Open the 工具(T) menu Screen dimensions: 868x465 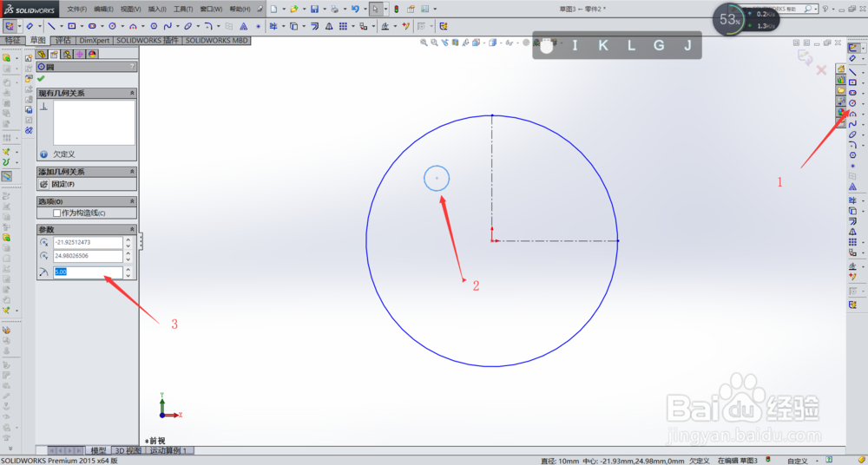(183, 9)
